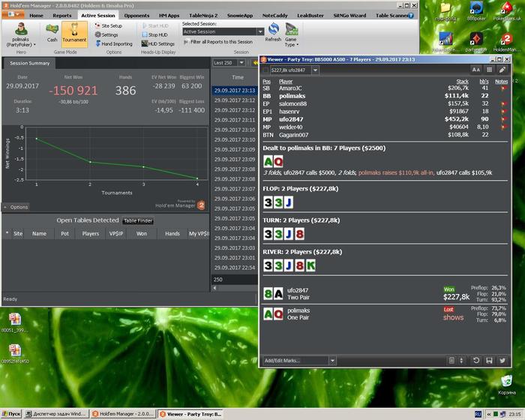Screen dimensions: 525x420
Task: Click replay hand icon in Viewer footer
Action: (476, 361)
